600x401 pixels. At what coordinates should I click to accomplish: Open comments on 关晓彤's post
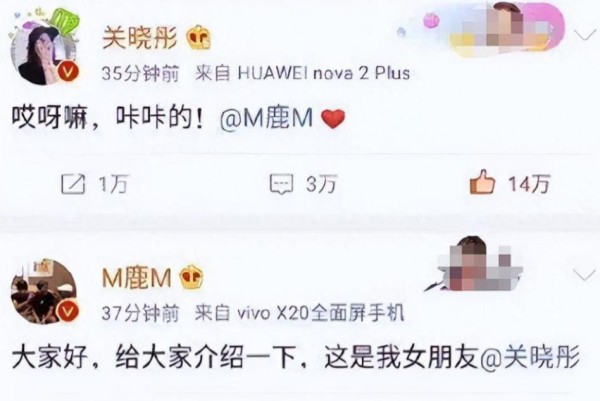click(x=281, y=184)
